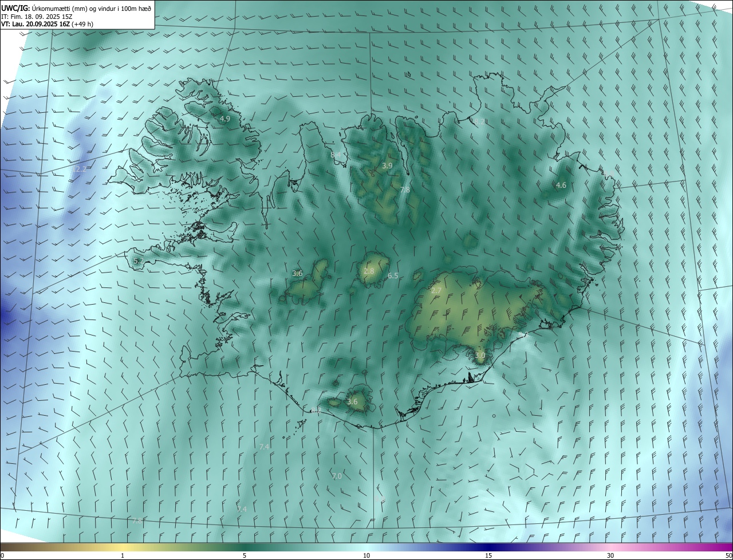Click the 3.0 value on the map

point(480,355)
